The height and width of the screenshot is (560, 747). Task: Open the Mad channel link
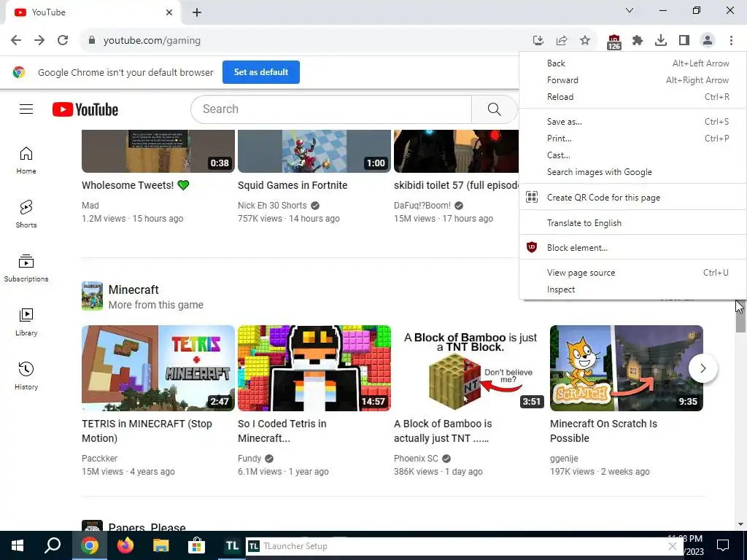click(90, 205)
